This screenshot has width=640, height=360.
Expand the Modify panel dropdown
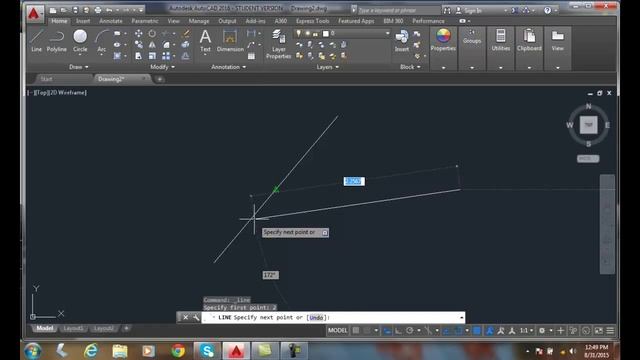pyautogui.click(x=162, y=67)
